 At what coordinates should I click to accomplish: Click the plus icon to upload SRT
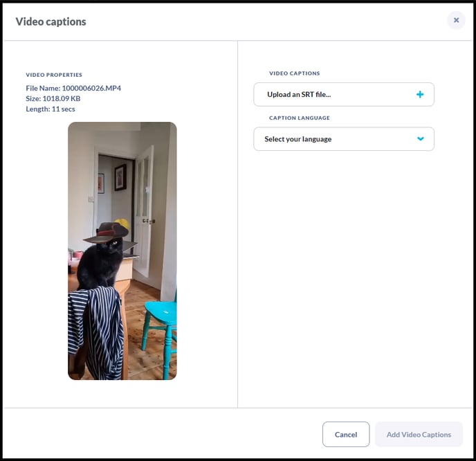pyautogui.click(x=420, y=94)
